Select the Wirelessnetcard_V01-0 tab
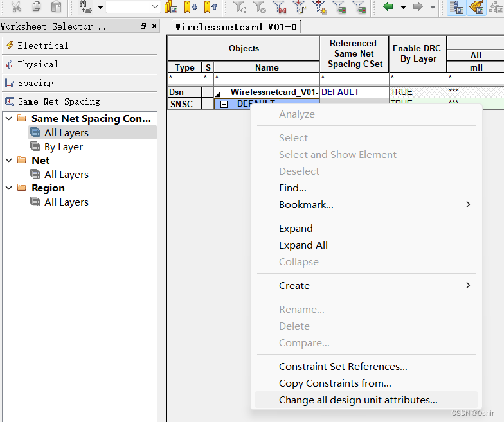The image size is (504, 422). coord(236,27)
